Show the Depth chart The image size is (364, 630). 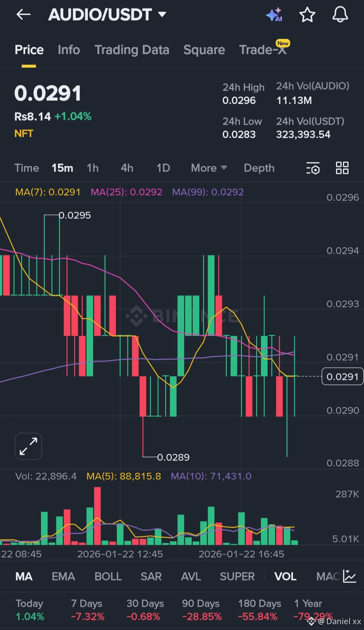(x=259, y=168)
